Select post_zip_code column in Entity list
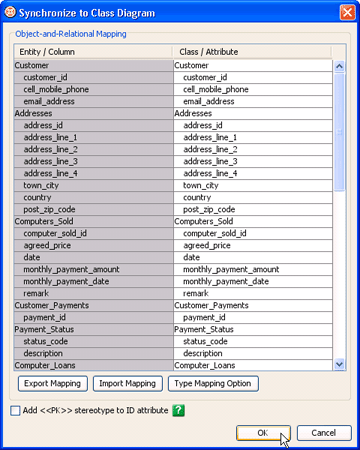 (94, 209)
